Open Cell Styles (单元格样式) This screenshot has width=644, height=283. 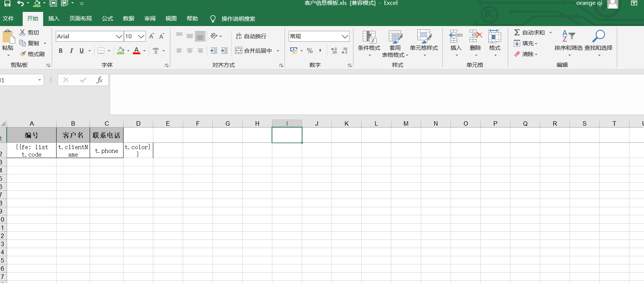point(424,44)
